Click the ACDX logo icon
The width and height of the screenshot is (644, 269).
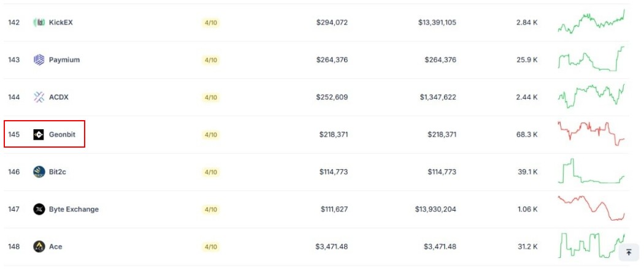[x=39, y=97]
